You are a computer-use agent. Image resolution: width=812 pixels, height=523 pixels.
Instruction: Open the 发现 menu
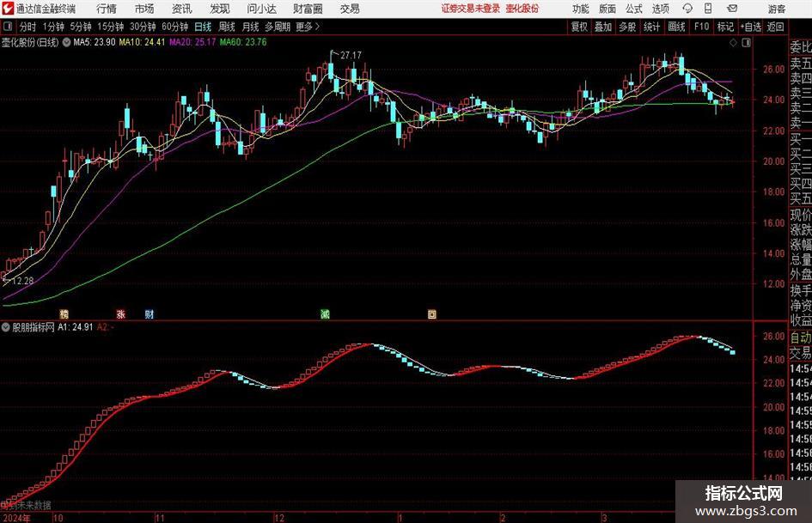220,9
